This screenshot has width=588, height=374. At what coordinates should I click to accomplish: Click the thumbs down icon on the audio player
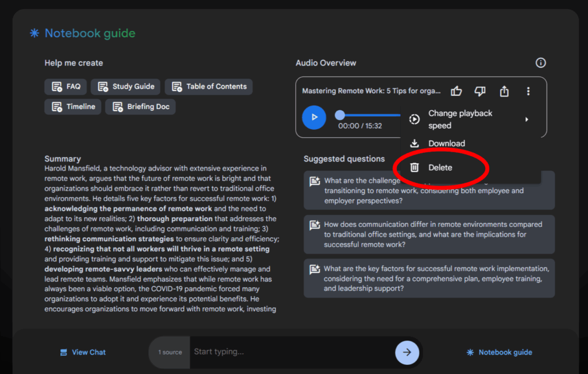coord(480,91)
